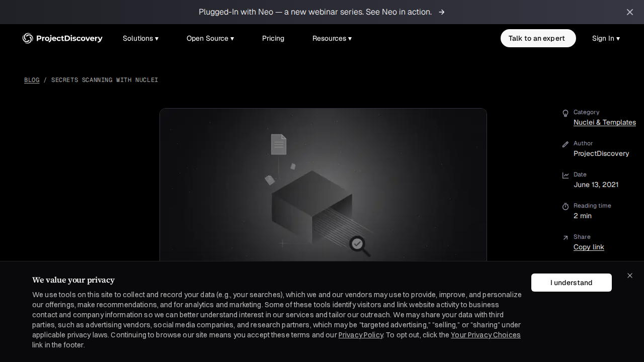The image size is (644, 362).
Task: Go to the Pricing page
Action: click(x=273, y=38)
